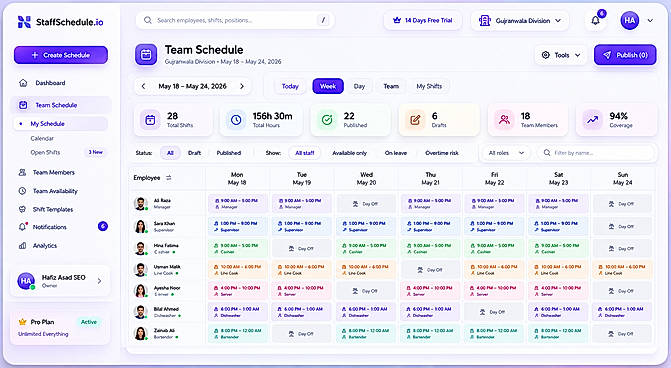
Task: Open notifications bell in top bar
Action: point(595,20)
